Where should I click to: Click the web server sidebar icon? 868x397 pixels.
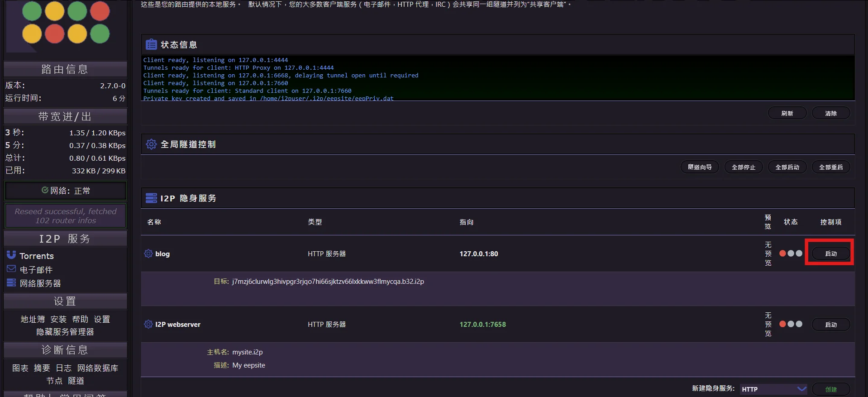tap(11, 283)
